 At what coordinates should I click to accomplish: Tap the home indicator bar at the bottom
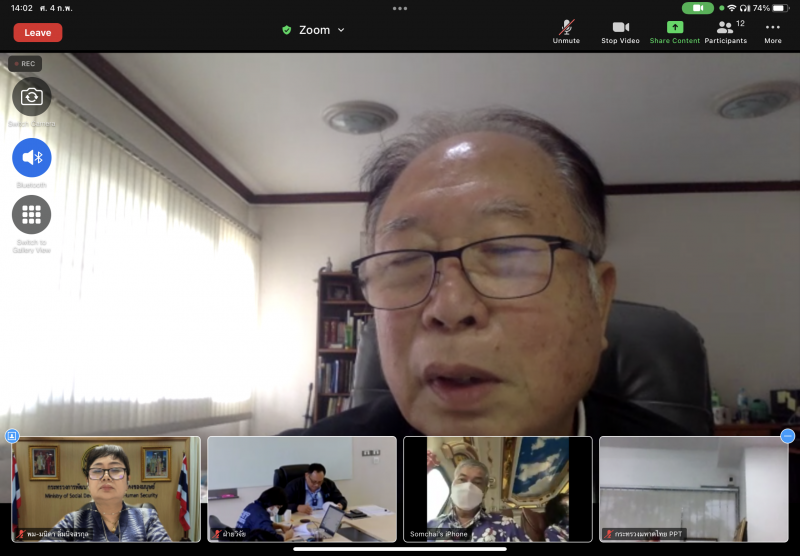400,549
